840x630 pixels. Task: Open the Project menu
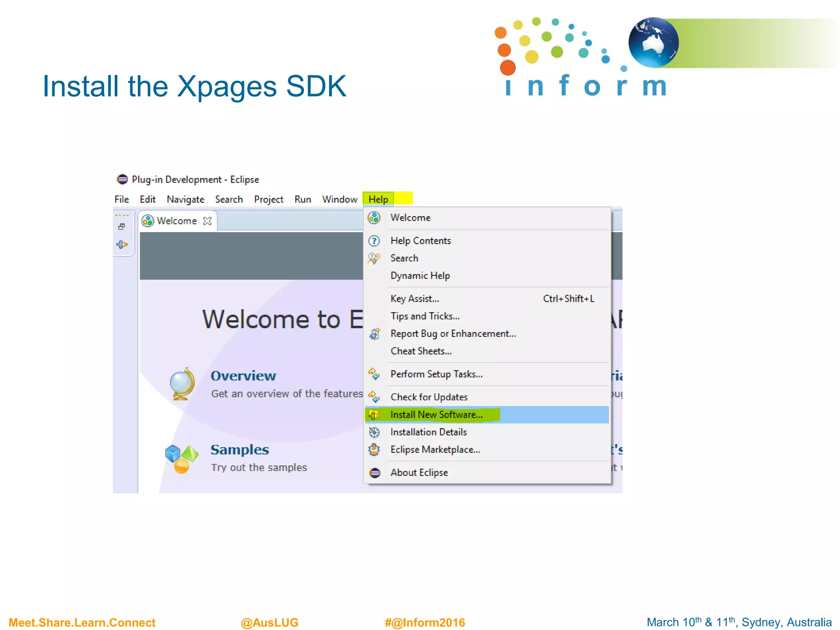269,199
